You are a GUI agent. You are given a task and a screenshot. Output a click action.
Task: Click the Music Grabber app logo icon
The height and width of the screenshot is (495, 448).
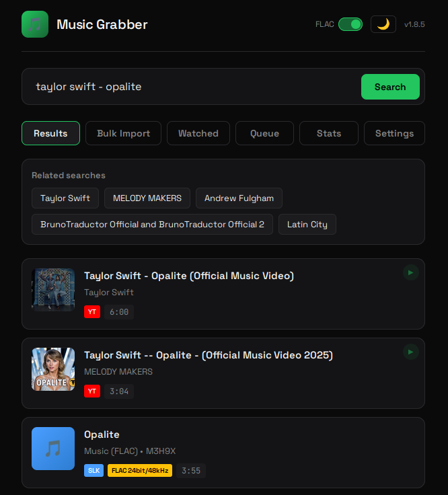click(35, 24)
